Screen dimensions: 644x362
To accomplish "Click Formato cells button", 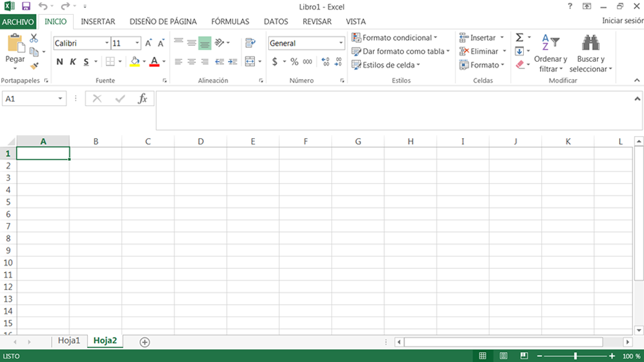I will coord(482,65).
